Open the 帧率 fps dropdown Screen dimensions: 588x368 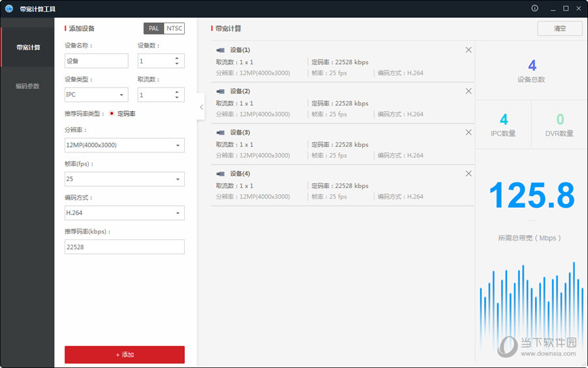[124, 179]
